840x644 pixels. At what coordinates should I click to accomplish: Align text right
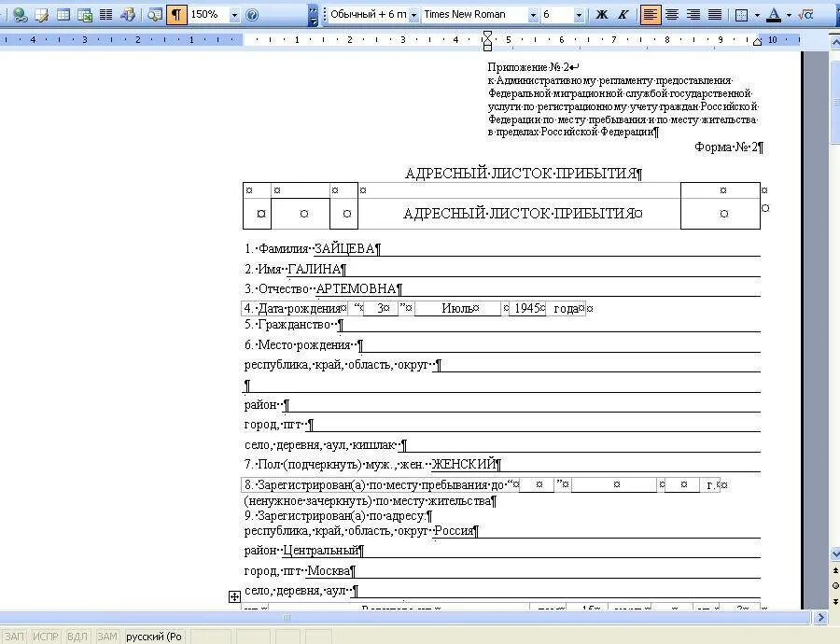693,14
